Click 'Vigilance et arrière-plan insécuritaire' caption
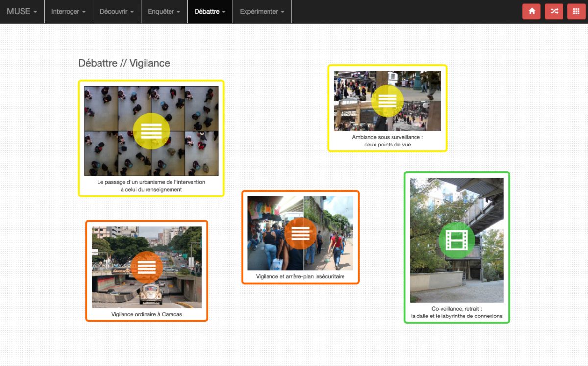Viewport: 588px width, 366px height. pos(300,277)
